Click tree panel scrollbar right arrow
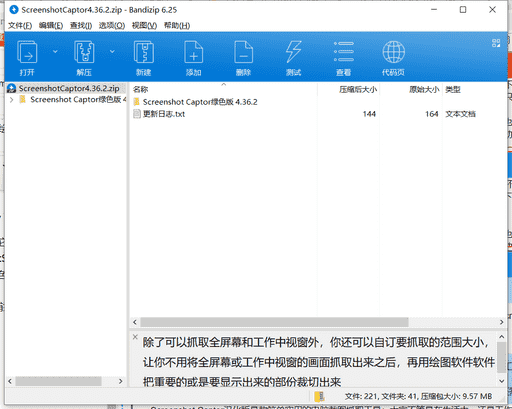This screenshot has width=512, height=409. tap(121, 381)
